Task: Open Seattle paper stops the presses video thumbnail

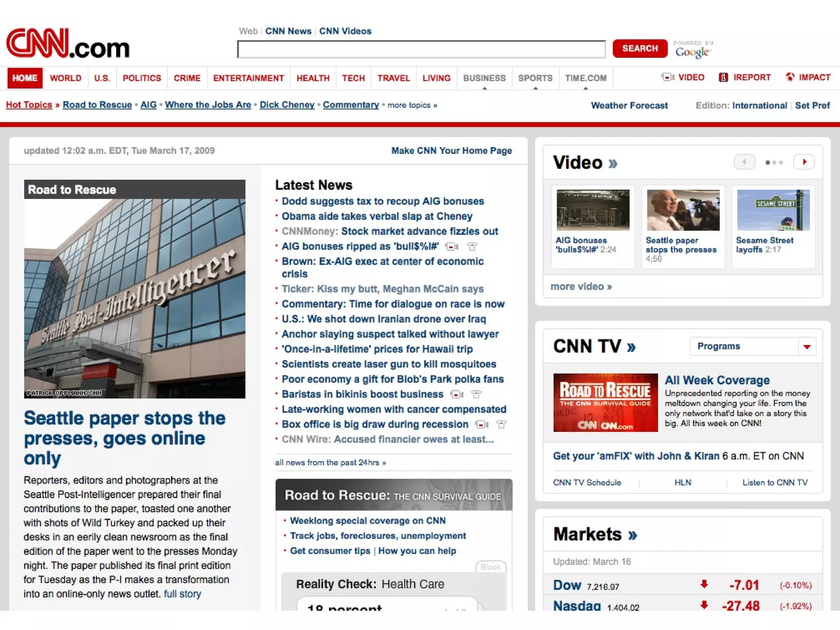Action: 683,210
